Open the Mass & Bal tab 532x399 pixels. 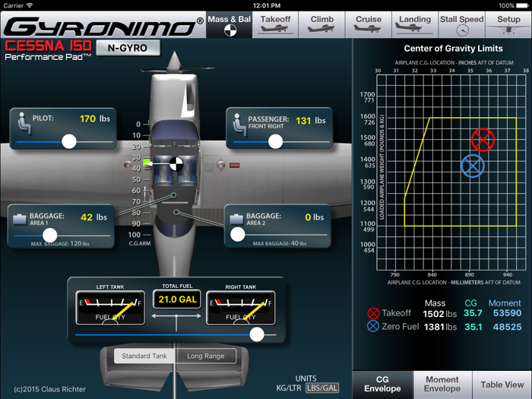tap(230, 25)
